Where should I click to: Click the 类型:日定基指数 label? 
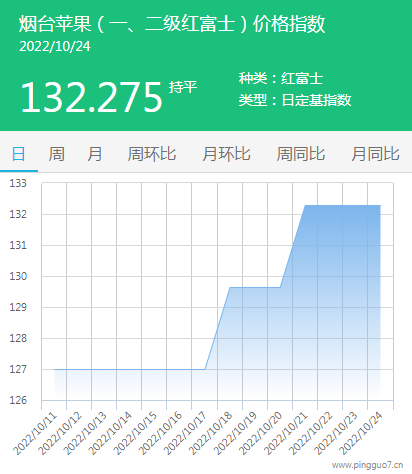pos(295,100)
